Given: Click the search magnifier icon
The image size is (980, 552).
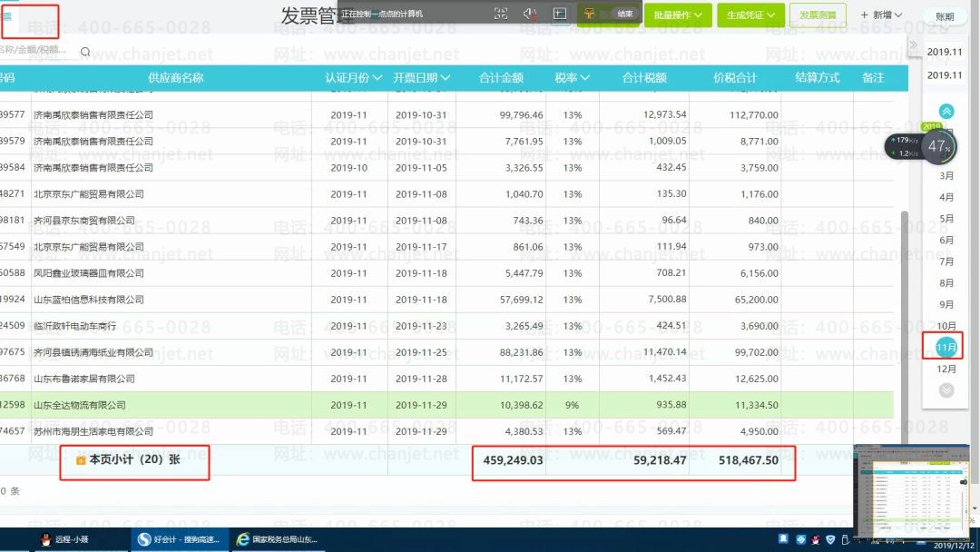Looking at the screenshot, I should coord(85,52).
